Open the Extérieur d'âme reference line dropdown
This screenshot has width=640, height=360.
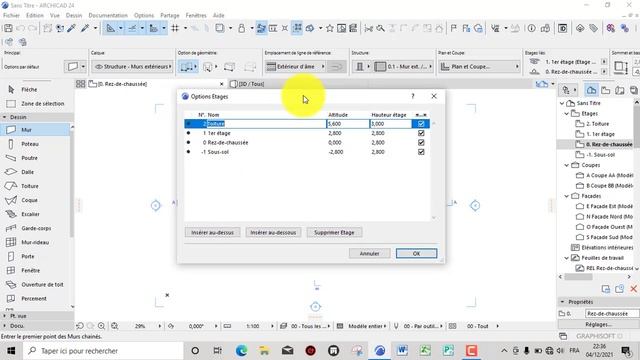(x=296, y=67)
